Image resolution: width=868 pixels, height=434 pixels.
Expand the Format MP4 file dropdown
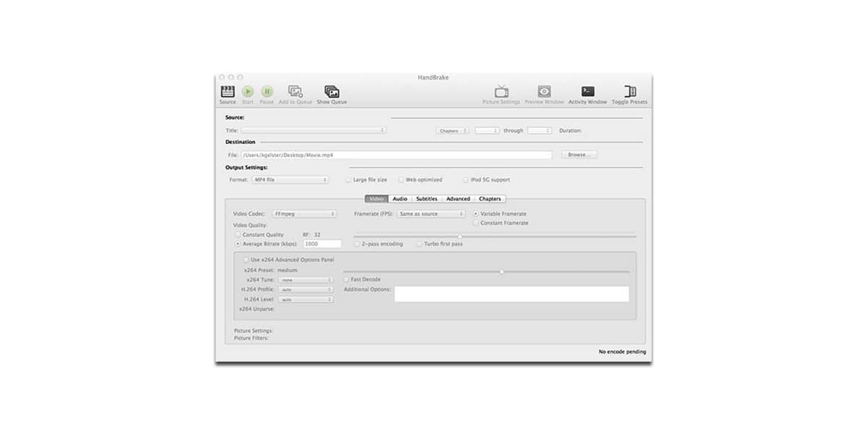290,179
